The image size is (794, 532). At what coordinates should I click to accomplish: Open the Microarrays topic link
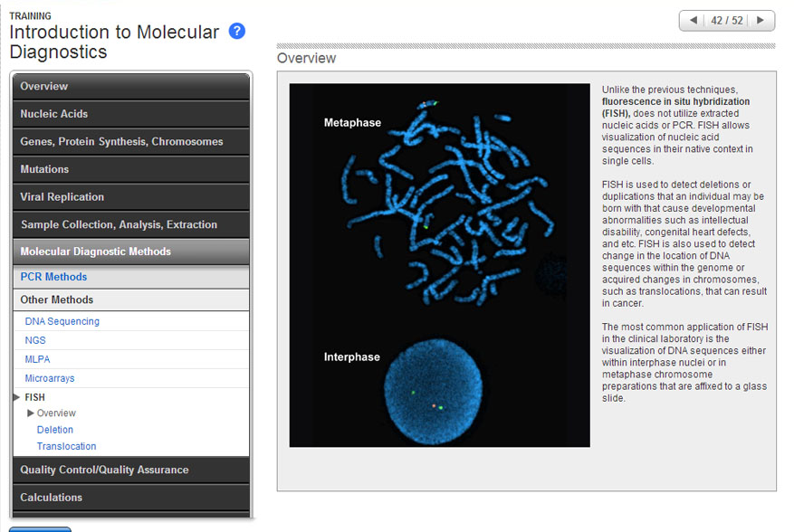point(50,378)
